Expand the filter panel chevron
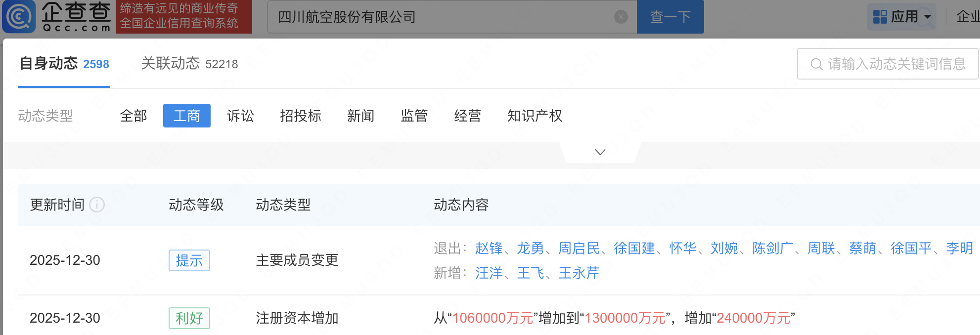 pos(600,152)
